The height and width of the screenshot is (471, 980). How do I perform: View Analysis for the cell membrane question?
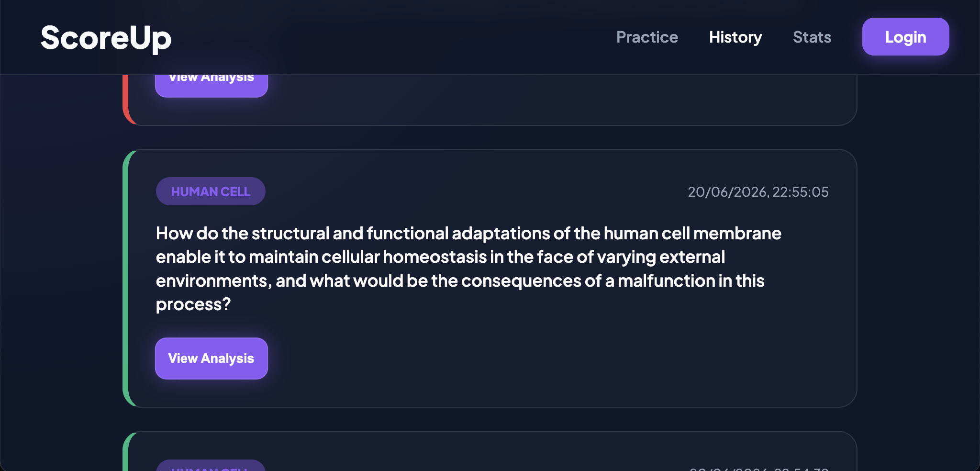(x=212, y=359)
